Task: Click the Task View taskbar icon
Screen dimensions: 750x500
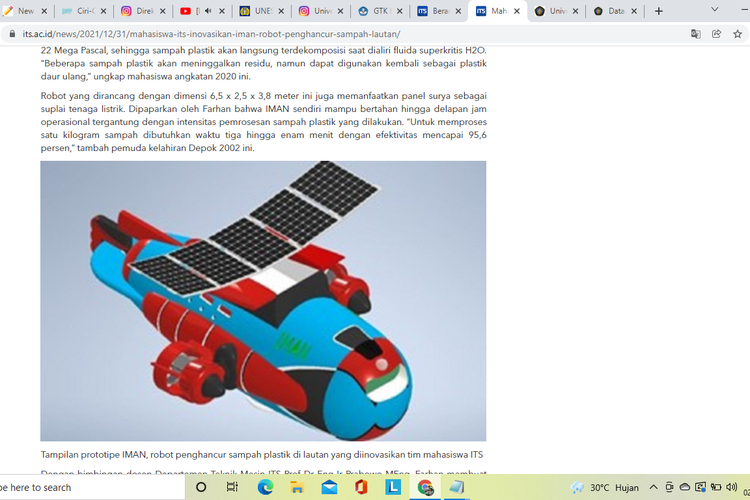Action: point(232,487)
